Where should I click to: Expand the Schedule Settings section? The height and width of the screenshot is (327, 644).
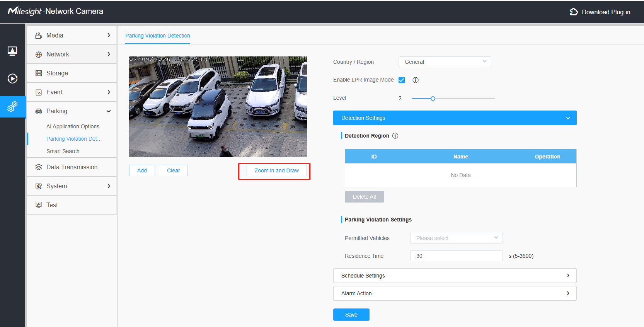pos(455,276)
